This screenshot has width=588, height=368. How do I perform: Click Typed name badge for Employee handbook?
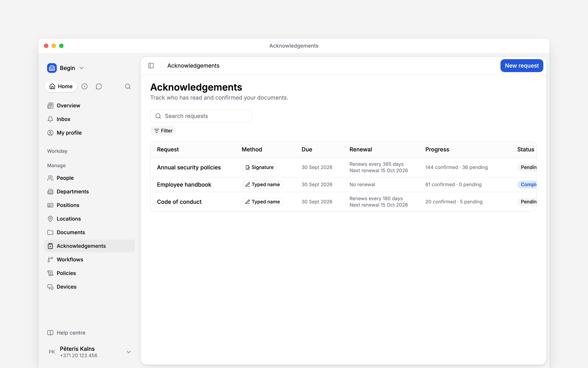(262, 185)
